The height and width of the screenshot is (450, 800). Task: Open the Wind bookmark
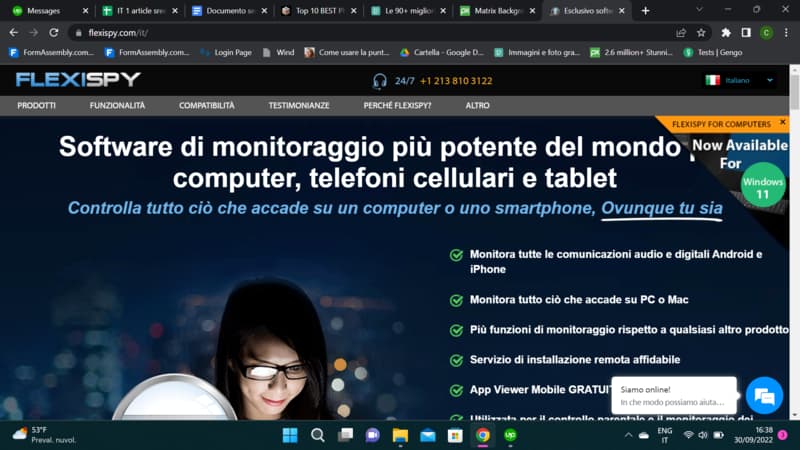click(279, 53)
